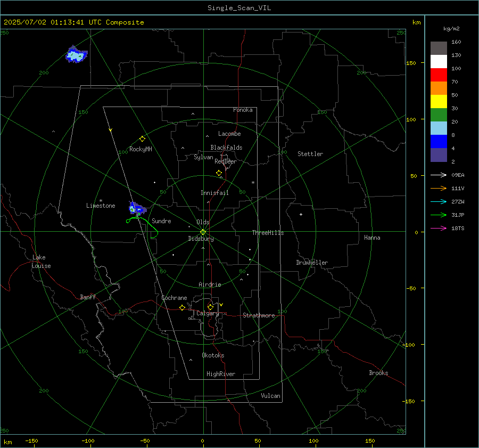Click the Ponoka city label
This screenshot has width=479, height=448.
pos(243,110)
